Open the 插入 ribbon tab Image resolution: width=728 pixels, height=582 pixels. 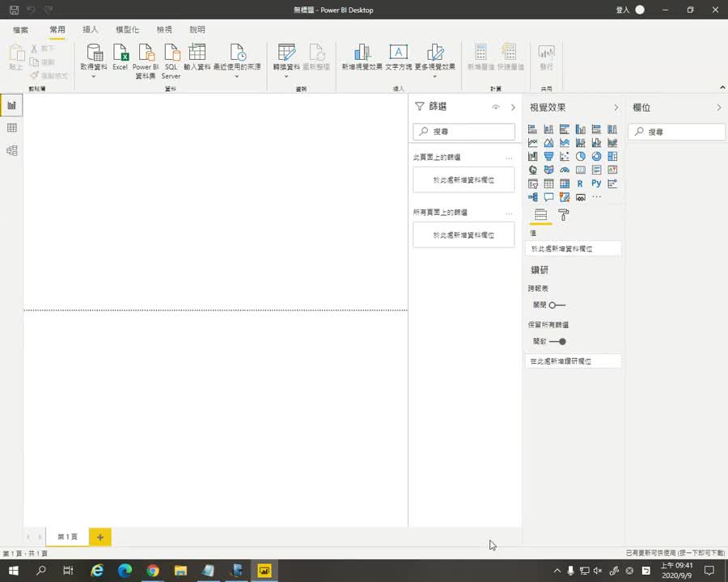[91, 30]
